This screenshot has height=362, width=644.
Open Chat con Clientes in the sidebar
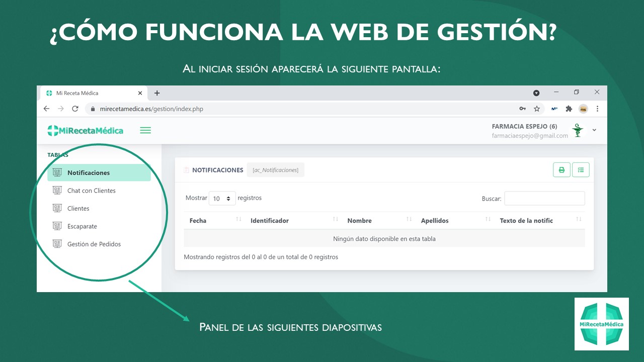91,191
